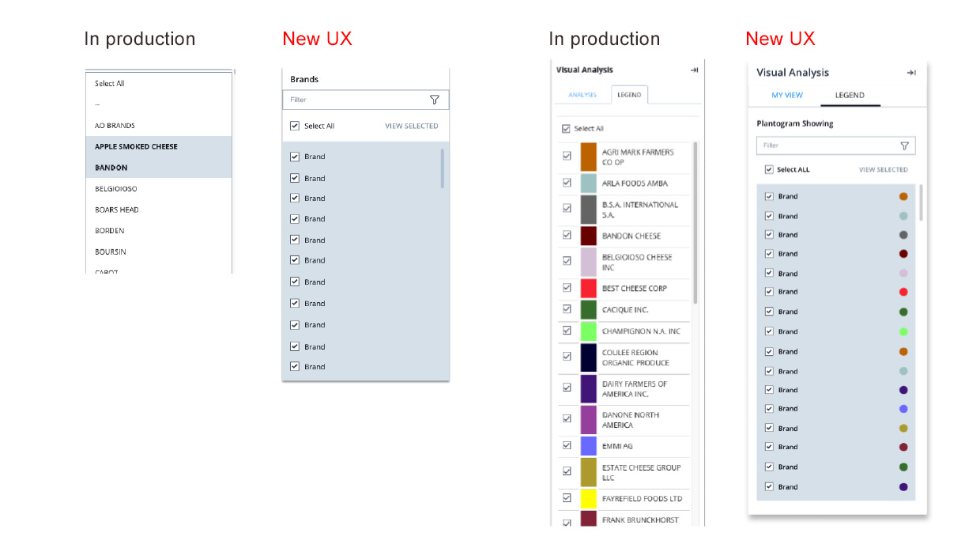Select BELGIOIOSO in the production brand list
980x552 pixels.
(159, 189)
